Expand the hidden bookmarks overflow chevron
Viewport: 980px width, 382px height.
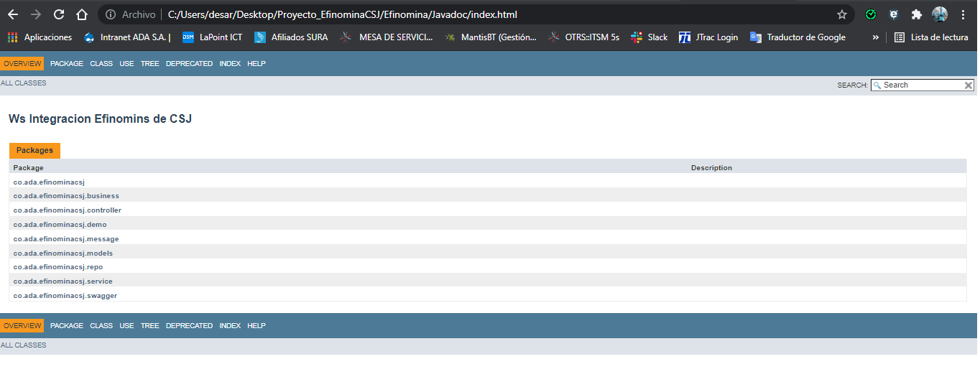click(876, 37)
